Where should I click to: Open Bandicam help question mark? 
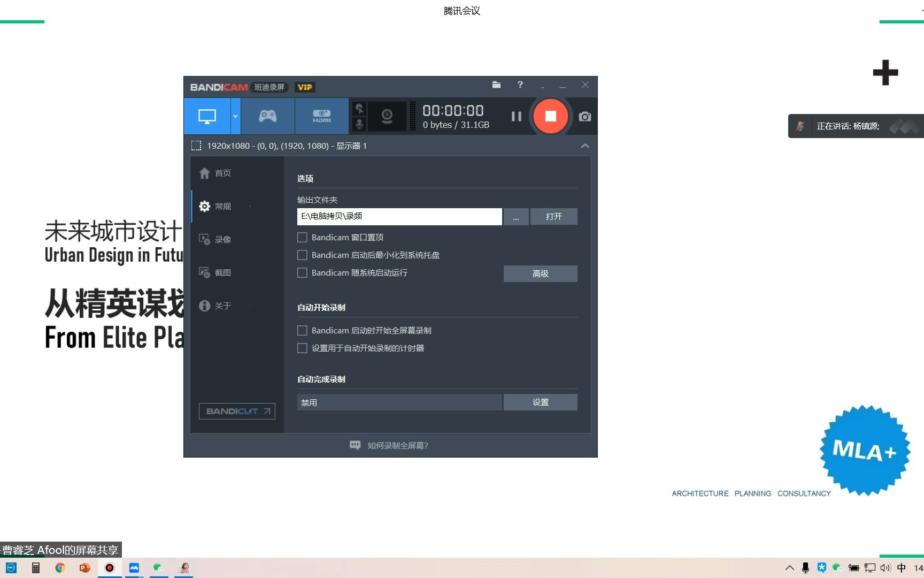point(520,85)
